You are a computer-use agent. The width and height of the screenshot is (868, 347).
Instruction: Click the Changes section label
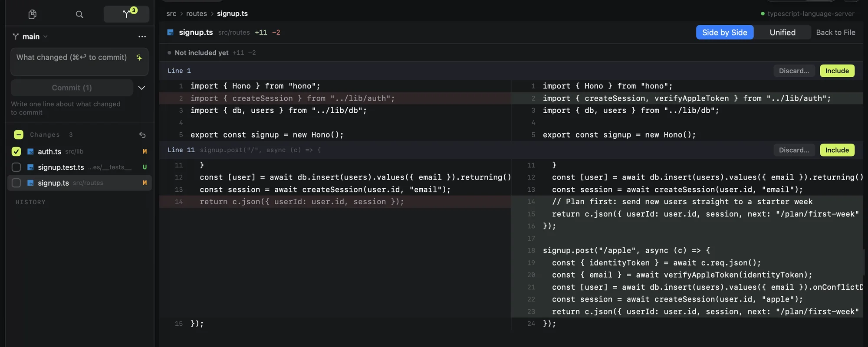pyautogui.click(x=45, y=135)
